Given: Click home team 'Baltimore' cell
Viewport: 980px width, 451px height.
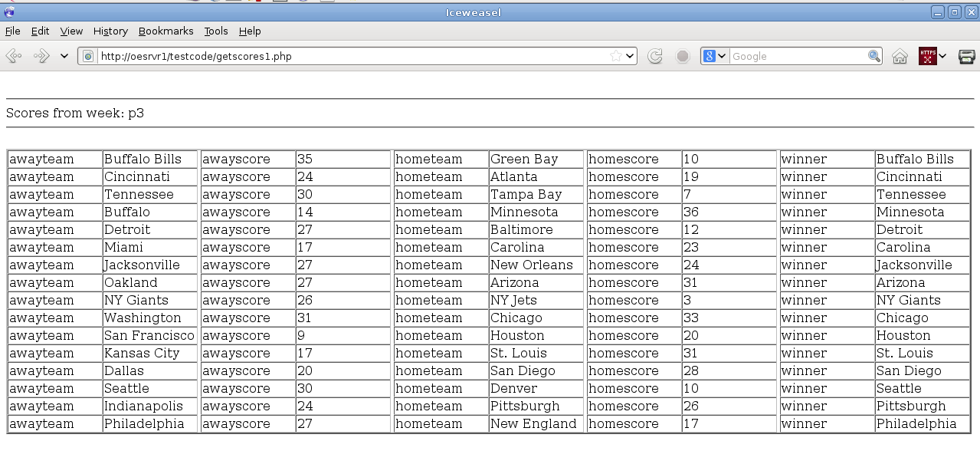Looking at the screenshot, I should pos(536,229).
